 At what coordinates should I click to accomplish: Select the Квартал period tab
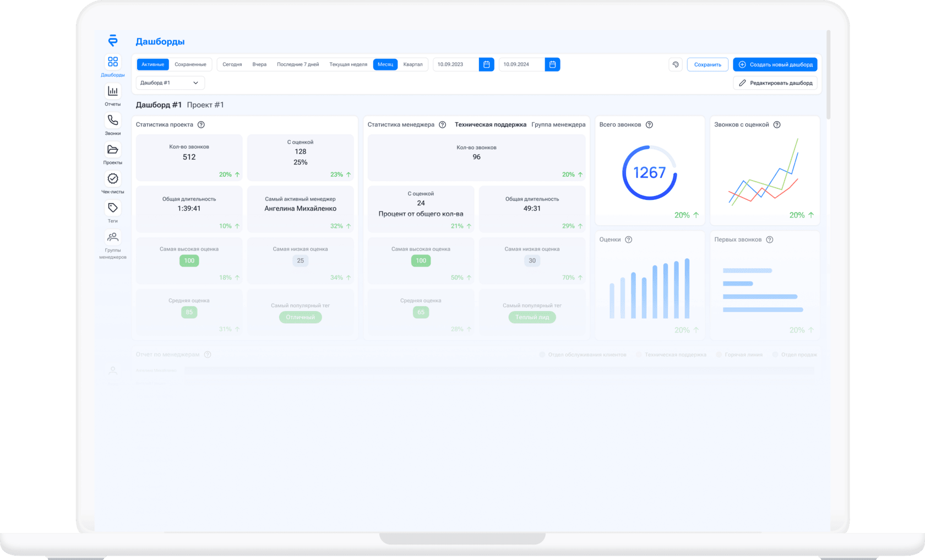413,64
